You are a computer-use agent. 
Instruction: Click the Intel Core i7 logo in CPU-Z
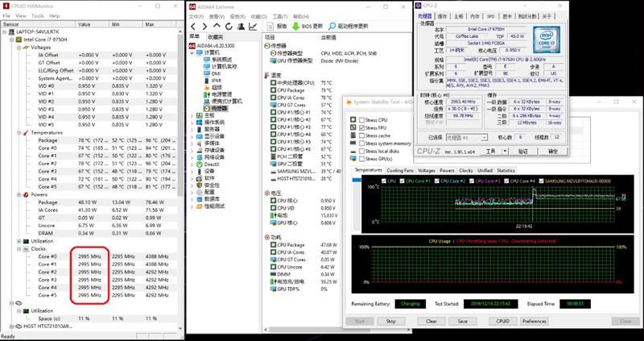(x=547, y=40)
